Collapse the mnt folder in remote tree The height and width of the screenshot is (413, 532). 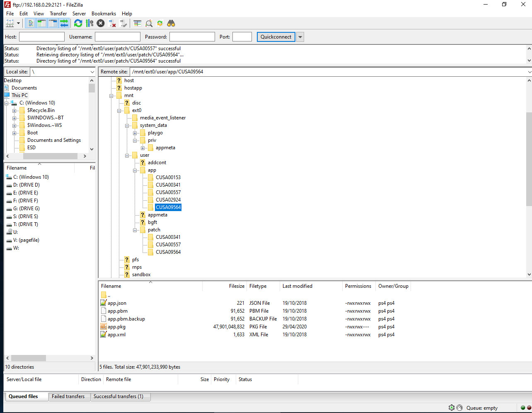(x=111, y=95)
